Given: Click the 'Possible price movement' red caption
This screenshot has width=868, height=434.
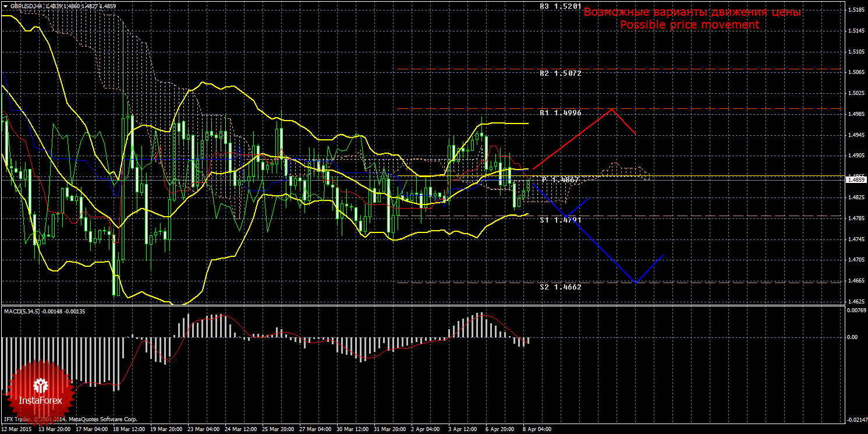Looking at the screenshot, I should tap(689, 25).
